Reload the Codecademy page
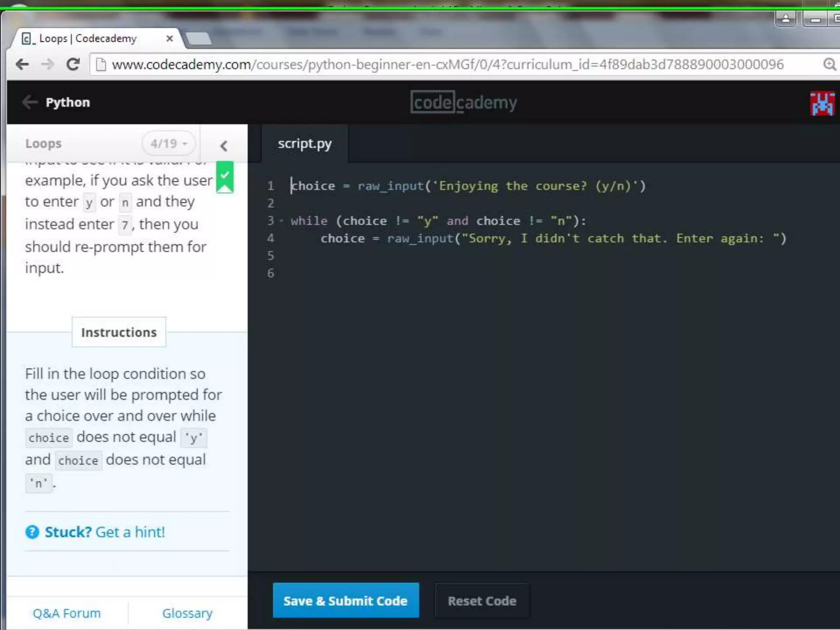 point(73,64)
